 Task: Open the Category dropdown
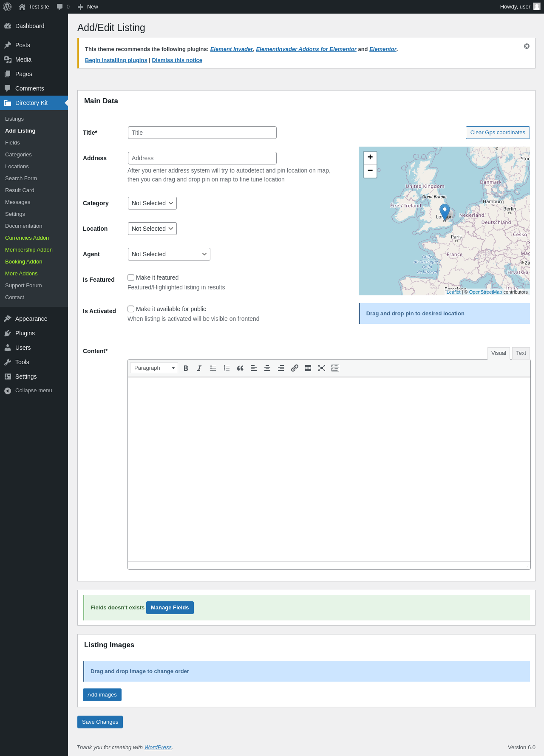pos(152,203)
